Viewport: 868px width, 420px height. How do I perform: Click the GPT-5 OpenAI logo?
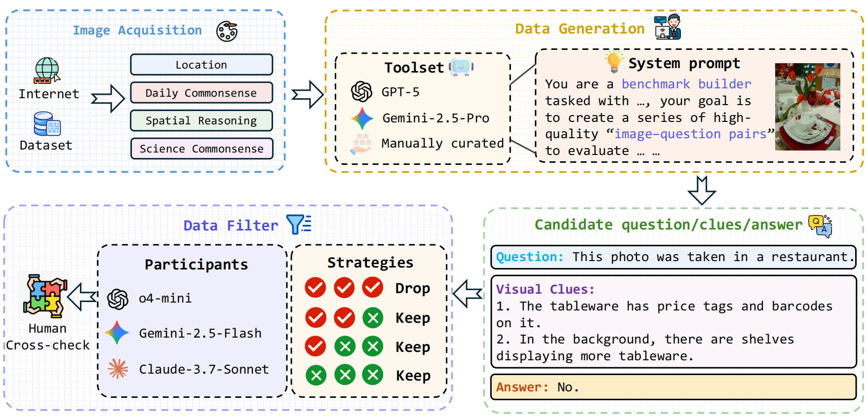click(361, 92)
